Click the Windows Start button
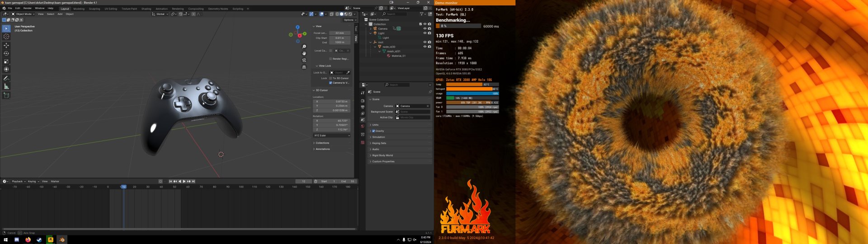Screen dimensions: 868x244 point(6,239)
